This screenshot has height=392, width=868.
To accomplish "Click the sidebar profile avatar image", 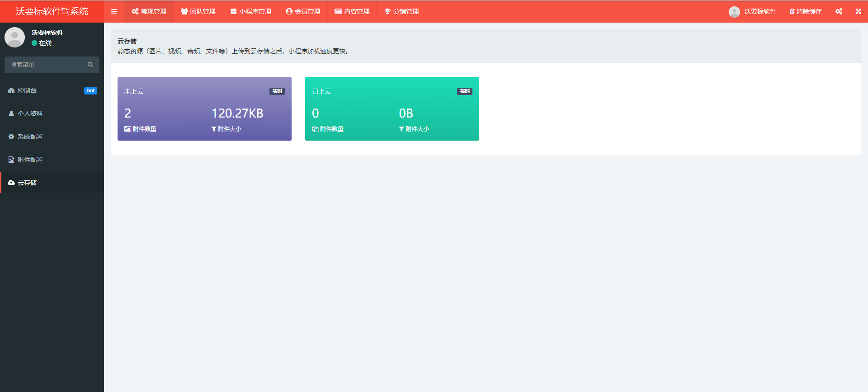I will coord(14,37).
